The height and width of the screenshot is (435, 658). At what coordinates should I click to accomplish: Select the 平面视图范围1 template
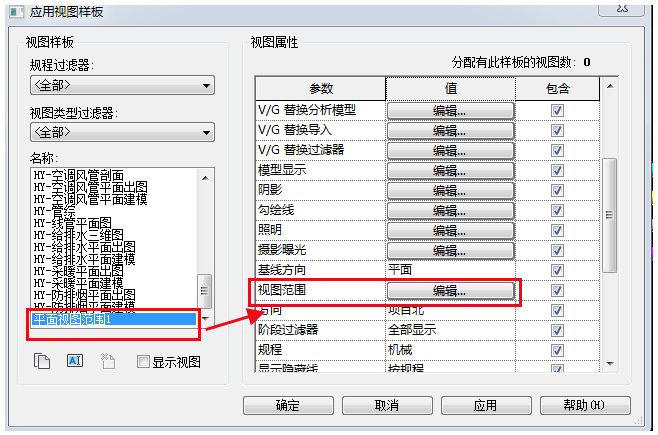tap(114, 320)
